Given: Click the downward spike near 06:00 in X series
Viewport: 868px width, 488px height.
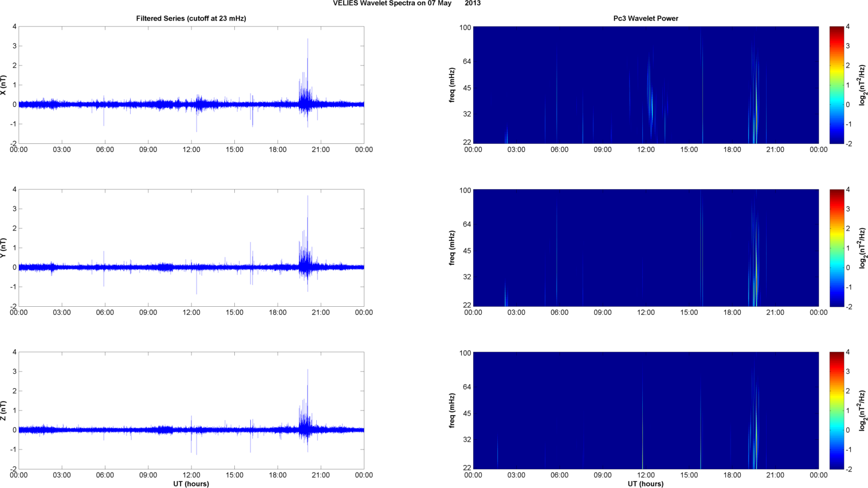Looking at the screenshot, I should coord(104,116).
